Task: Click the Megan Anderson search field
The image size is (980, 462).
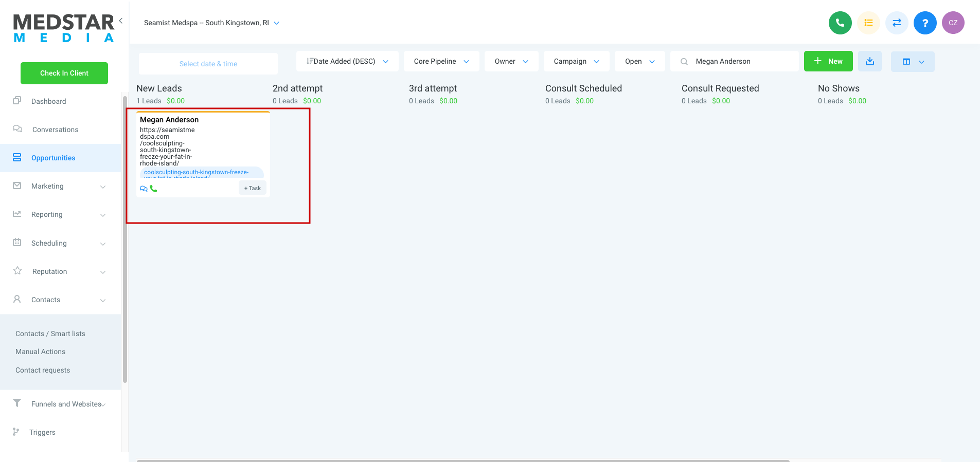Action: pos(735,61)
